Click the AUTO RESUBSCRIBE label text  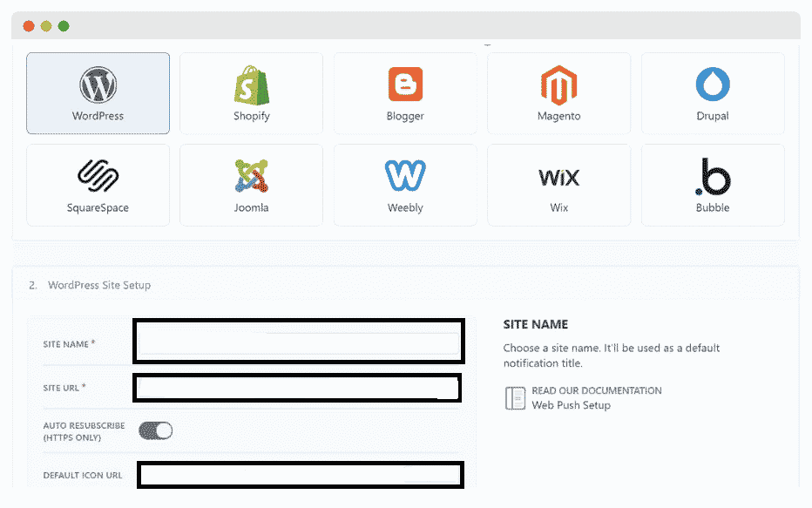coord(84,431)
